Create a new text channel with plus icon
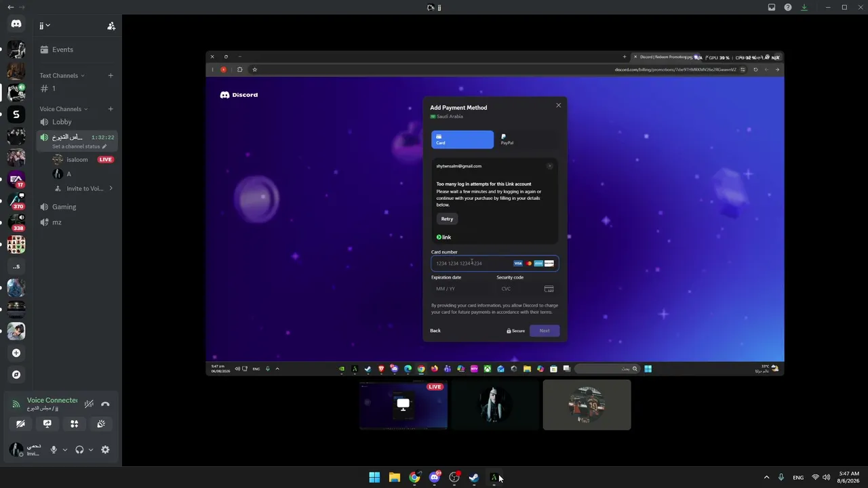 [111, 75]
